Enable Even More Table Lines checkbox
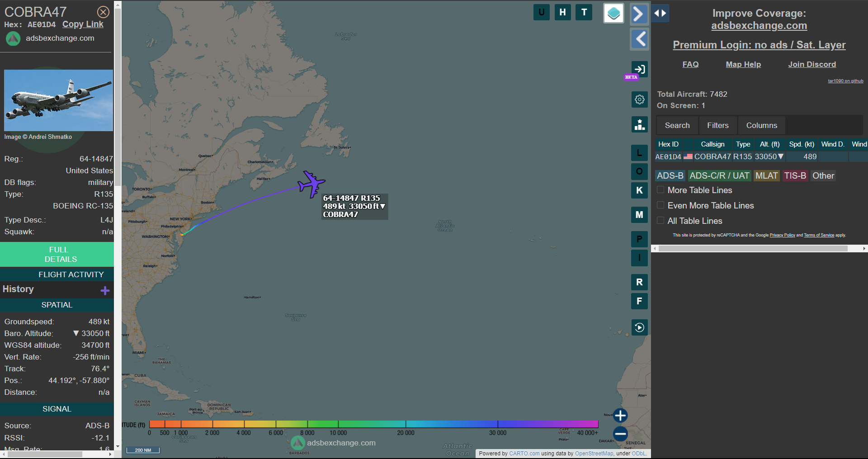Screen dimensions: 868x459 point(660,205)
